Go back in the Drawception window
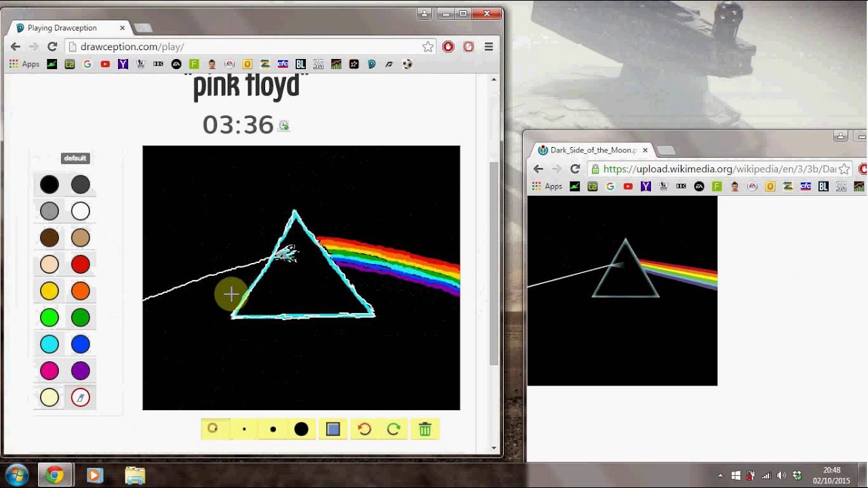 point(16,47)
